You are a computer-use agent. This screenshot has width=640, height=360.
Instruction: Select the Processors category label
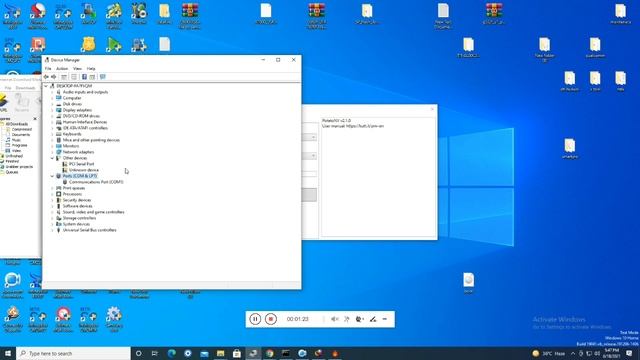[72, 194]
